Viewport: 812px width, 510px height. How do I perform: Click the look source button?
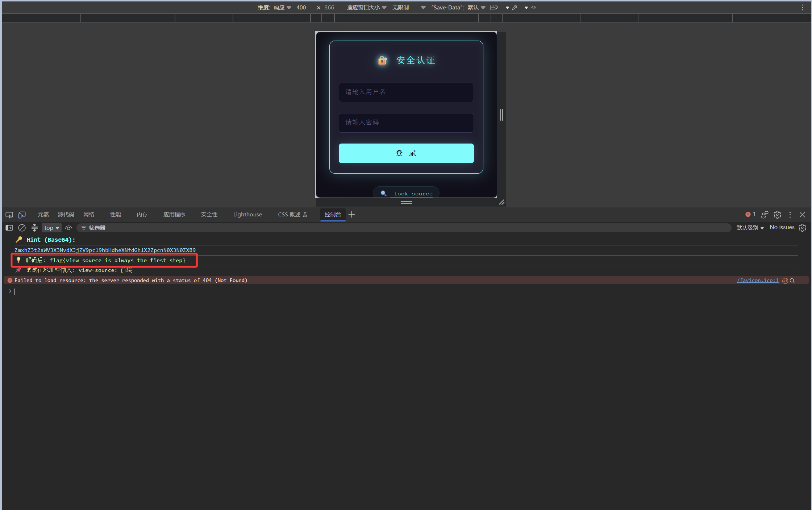pyautogui.click(x=406, y=193)
